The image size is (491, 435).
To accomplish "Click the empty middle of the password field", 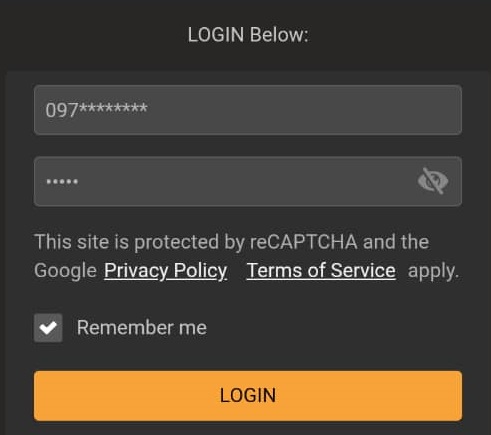I will 247,181.
